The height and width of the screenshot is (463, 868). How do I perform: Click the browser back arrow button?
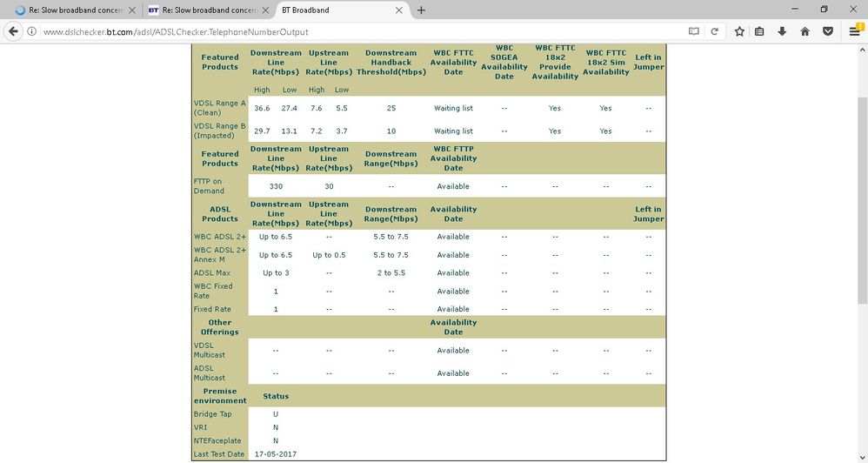(x=13, y=31)
